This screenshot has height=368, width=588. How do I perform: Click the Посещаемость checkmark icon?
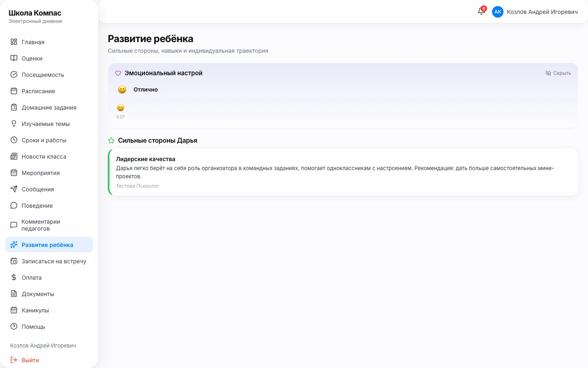point(14,74)
